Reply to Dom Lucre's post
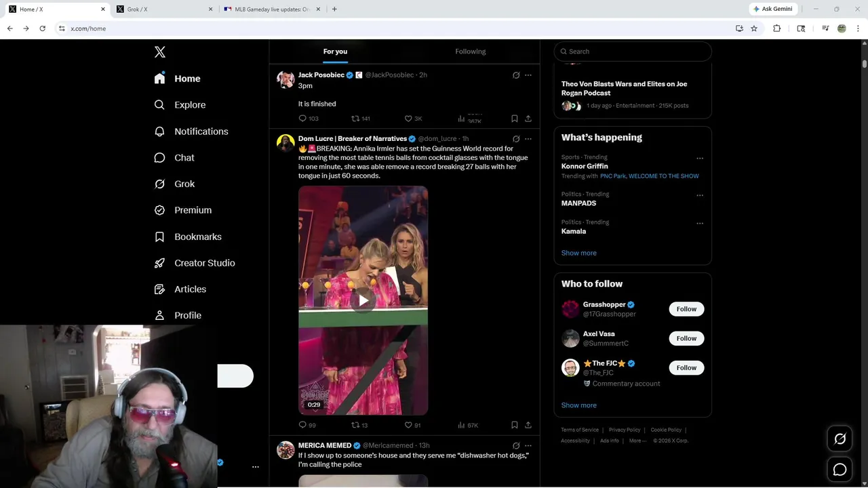 (307, 425)
